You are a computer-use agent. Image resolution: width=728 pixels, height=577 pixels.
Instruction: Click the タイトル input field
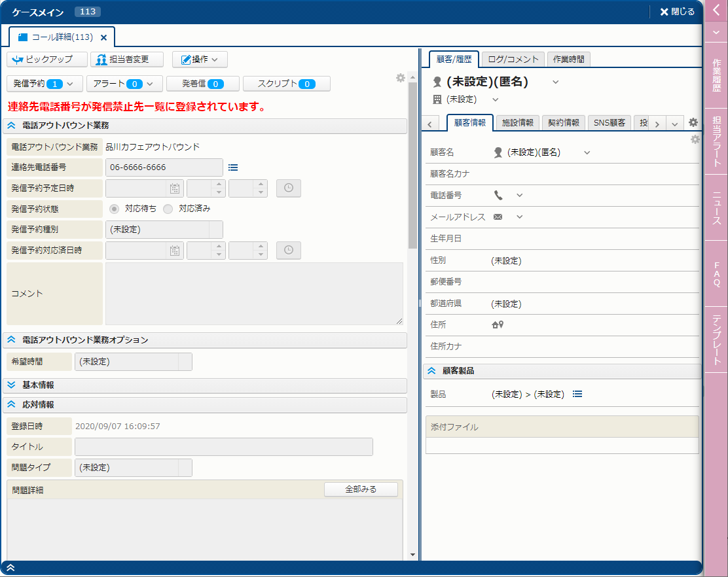pyautogui.click(x=223, y=447)
